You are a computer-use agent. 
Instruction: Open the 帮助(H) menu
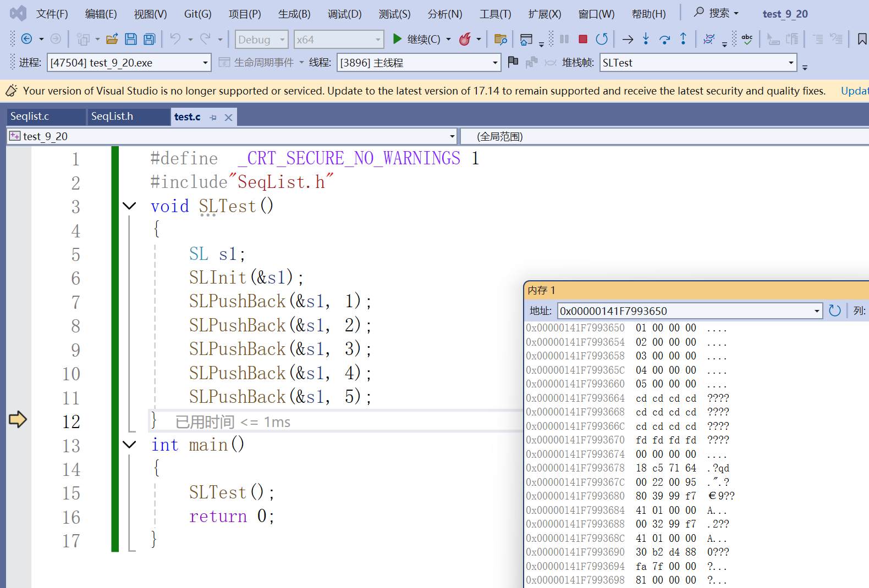point(648,14)
